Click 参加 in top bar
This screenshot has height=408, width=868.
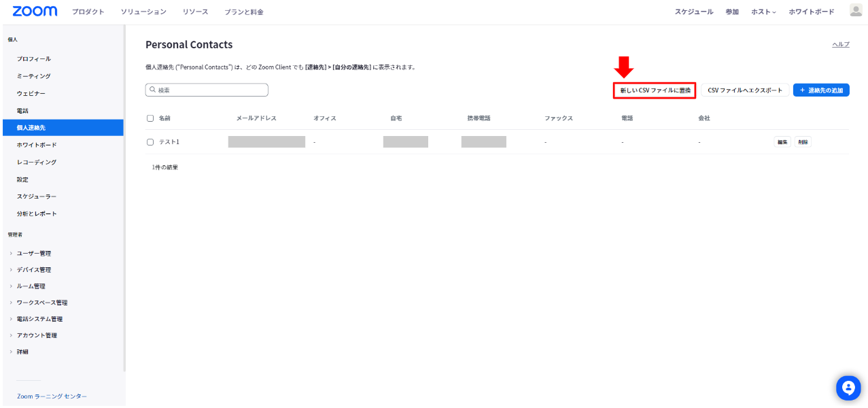[x=732, y=12]
